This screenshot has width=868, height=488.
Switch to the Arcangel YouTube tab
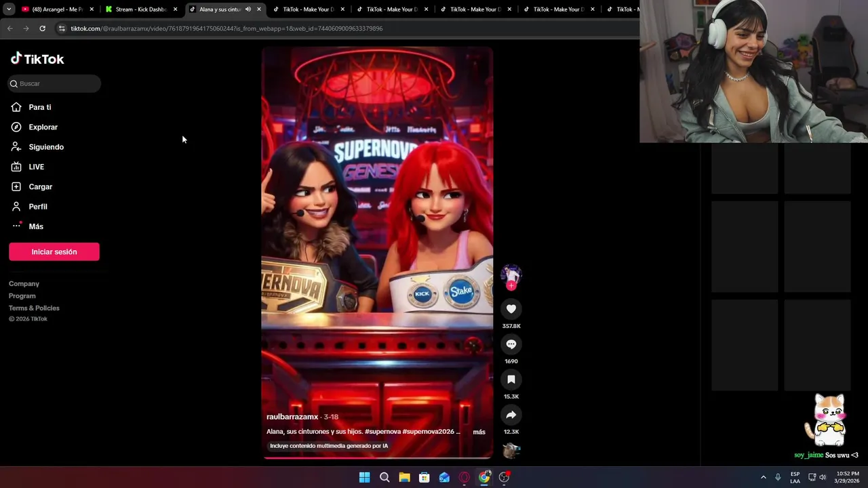click(57, 9)
